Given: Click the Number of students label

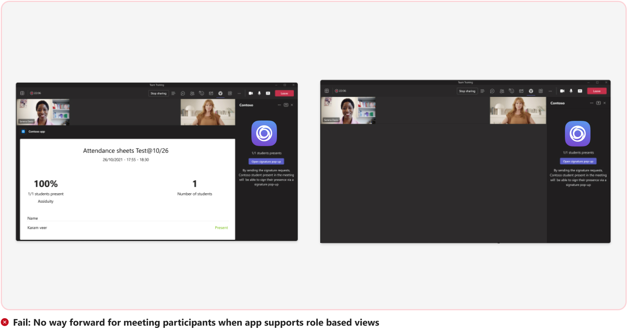Looking at the screenshot, I should coord(195,194).
